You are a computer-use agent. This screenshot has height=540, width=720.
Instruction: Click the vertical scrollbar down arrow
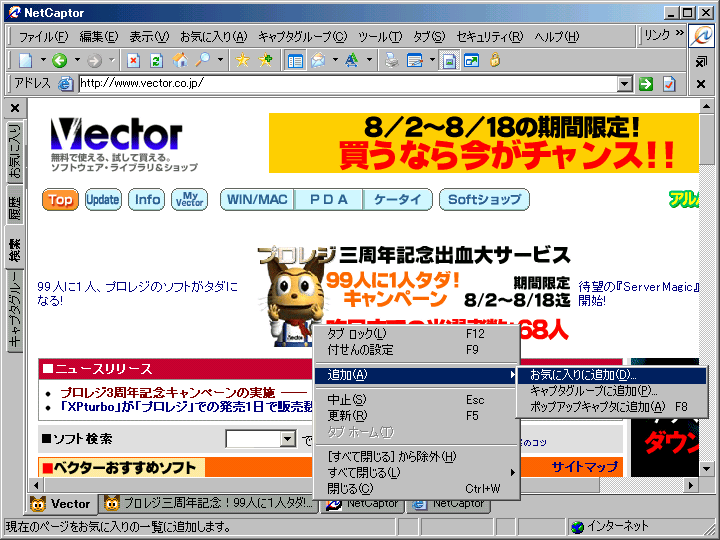[707, 469]
